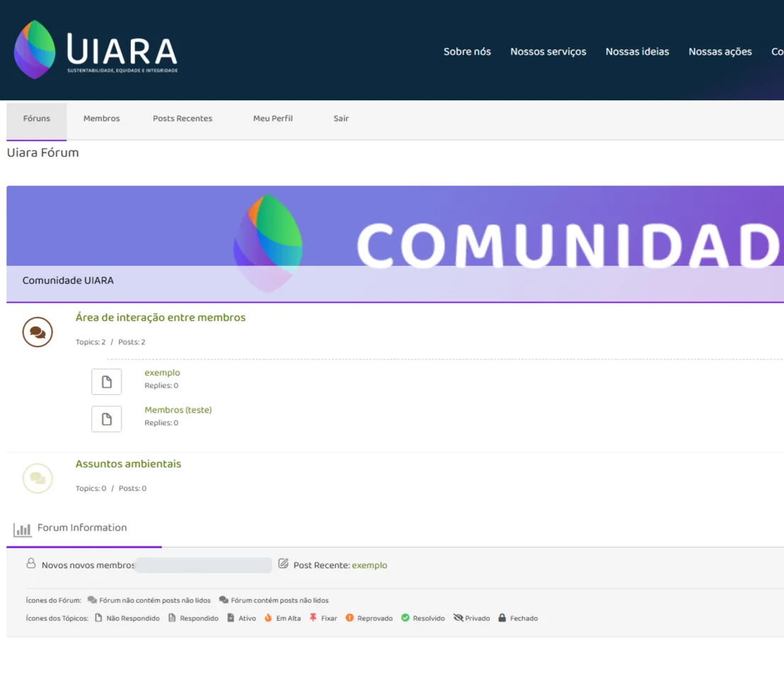Click the 'Topics: 0' count text
784x679 pixels.
(x=90, y=489)
